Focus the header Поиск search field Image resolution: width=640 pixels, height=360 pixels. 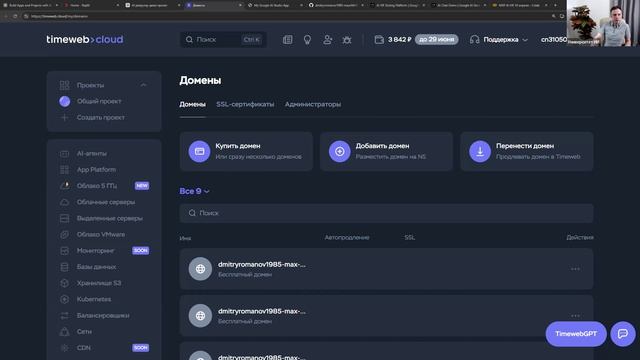223,40
